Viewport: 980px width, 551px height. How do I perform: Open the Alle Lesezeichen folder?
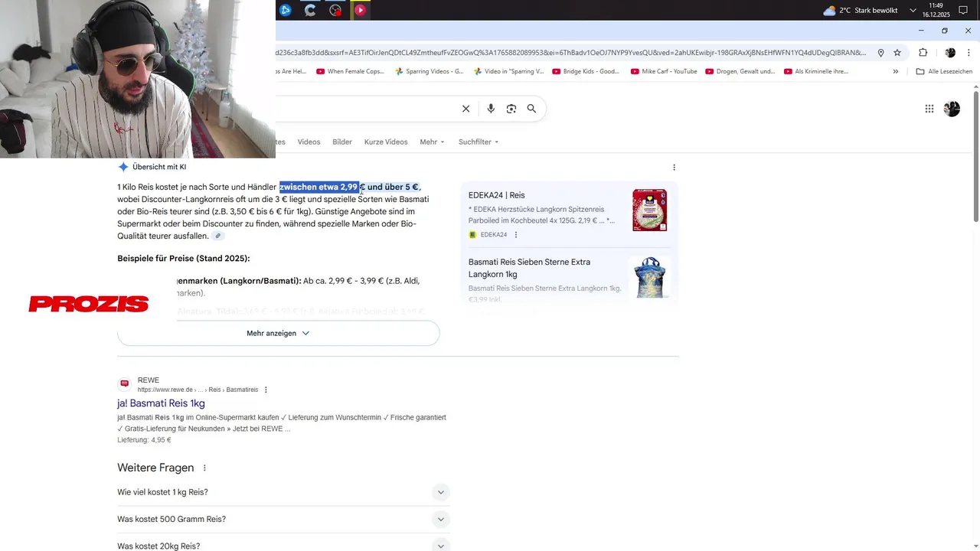pyautogui.click(x=944, y=71)
